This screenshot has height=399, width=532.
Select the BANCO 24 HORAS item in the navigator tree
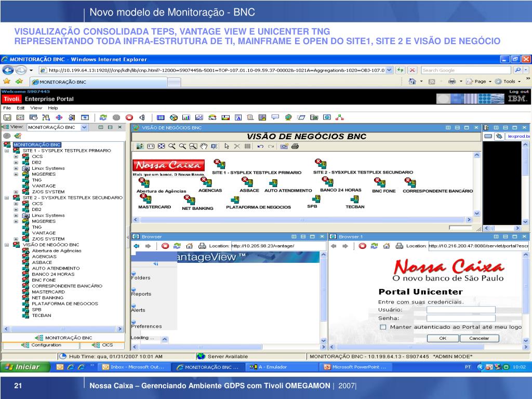pos(53,274)
